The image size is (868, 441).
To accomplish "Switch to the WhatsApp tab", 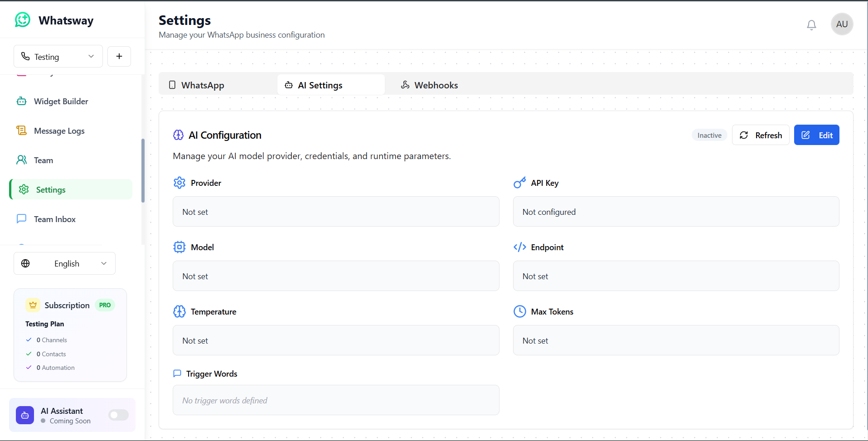I will tap(202, 85).
